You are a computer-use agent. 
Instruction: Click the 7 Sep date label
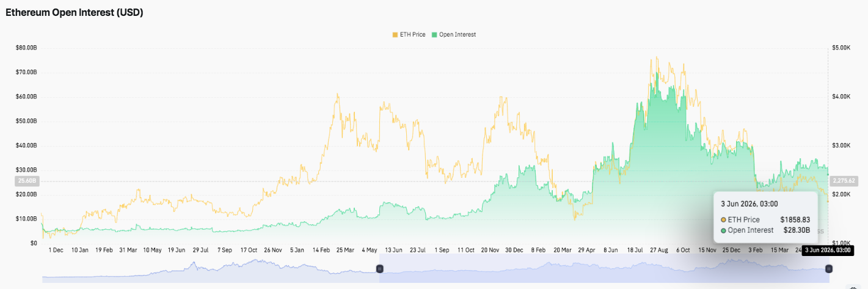tap(224, 250)
